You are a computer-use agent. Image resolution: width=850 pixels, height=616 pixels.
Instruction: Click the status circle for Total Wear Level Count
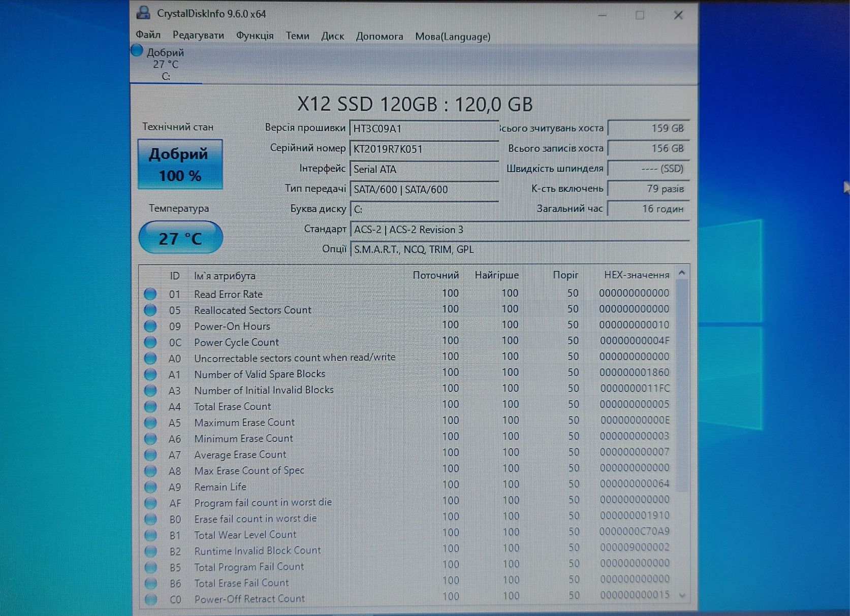150,535
